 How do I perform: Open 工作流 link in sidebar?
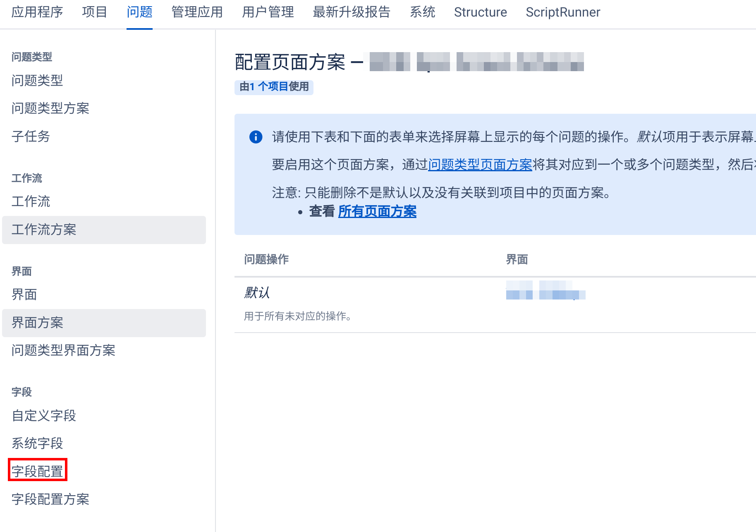pyautogui.click(x=31, y=201)
